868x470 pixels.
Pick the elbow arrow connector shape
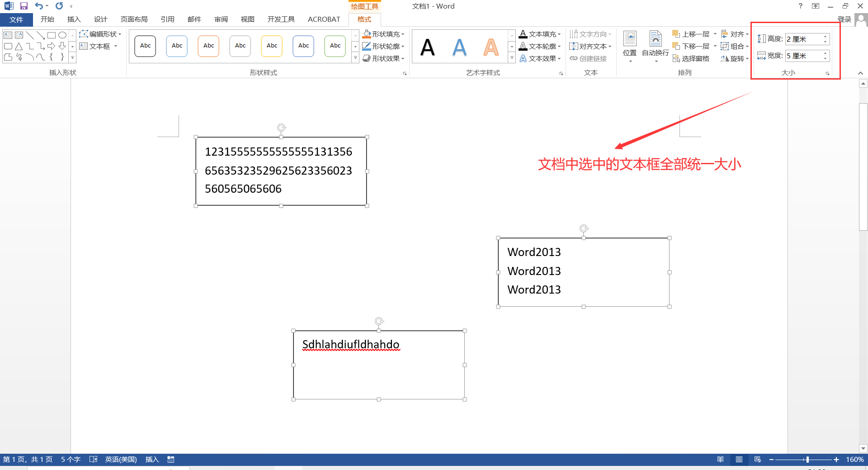[x=40, y=46]
